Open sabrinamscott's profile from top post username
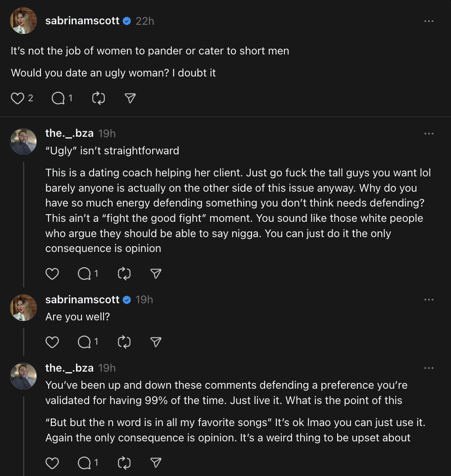Viewport: 451px width, 476px height. point(82,21)
